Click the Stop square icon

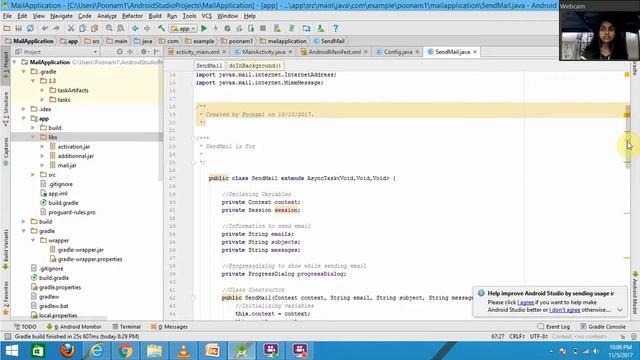coord(263,28)
